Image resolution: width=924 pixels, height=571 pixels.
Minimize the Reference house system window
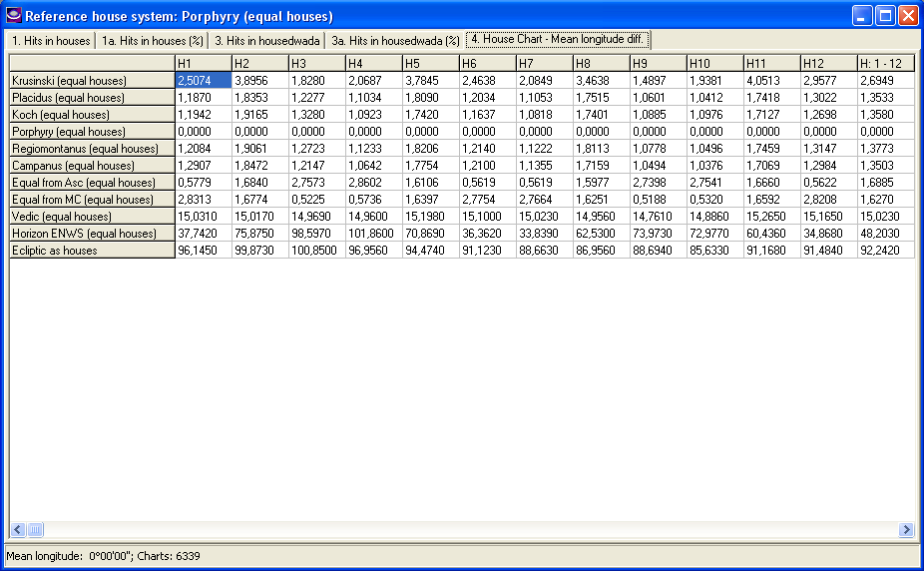click(x=862, y=16)
